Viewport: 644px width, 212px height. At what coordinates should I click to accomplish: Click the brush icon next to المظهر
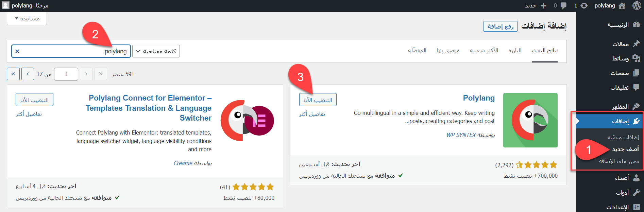click(x=637, y=107)
